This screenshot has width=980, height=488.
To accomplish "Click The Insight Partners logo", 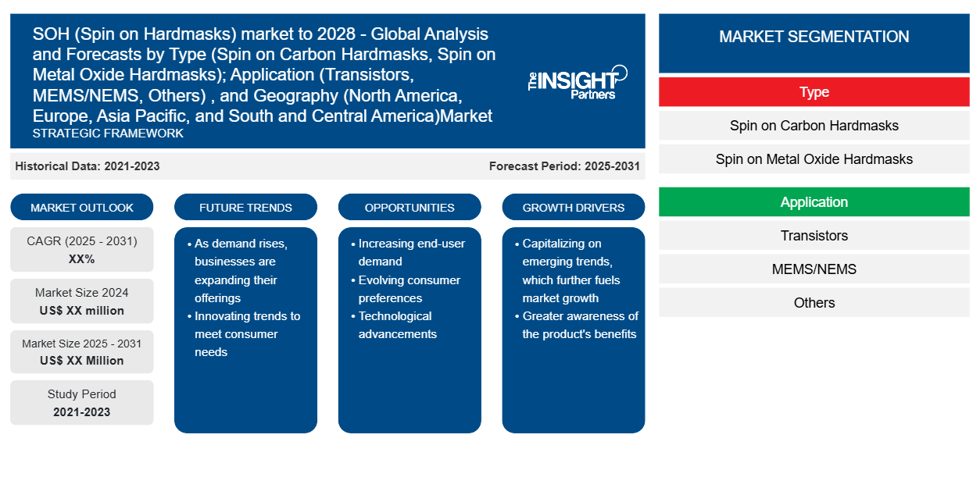I will (x=577, y=82).
